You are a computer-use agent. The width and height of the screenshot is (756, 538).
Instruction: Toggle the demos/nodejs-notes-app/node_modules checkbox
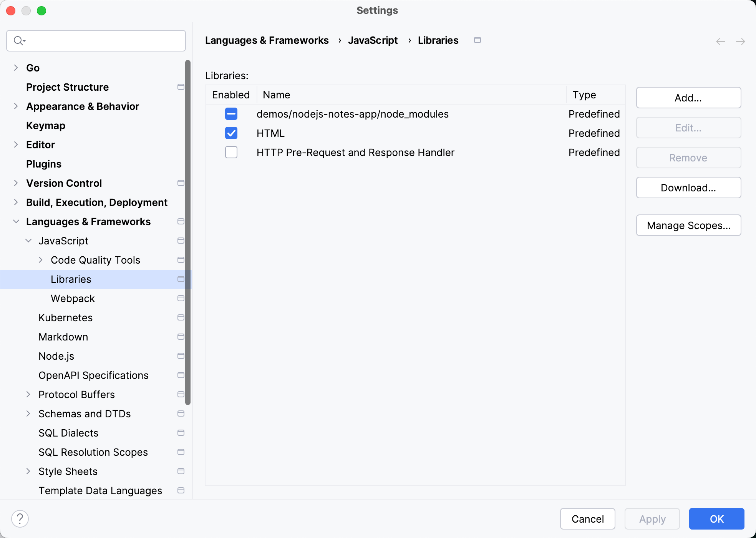231,114
